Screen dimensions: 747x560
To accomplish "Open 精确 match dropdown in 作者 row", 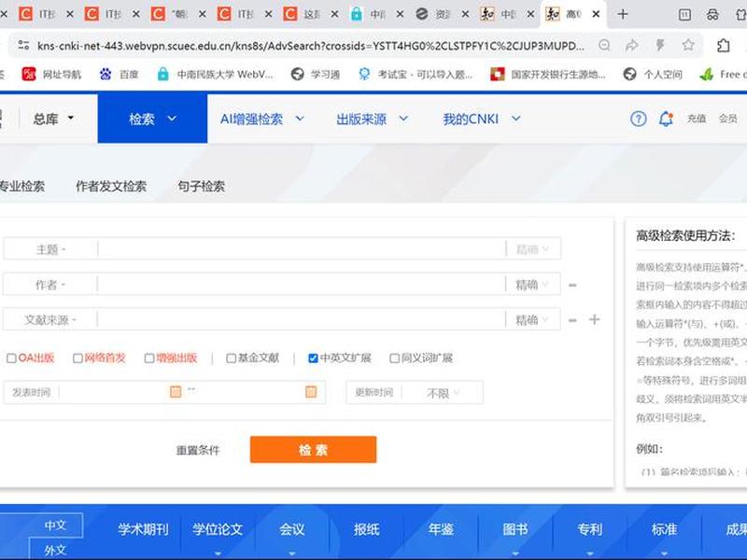I will pyautogui.click(x=532, y=285).
